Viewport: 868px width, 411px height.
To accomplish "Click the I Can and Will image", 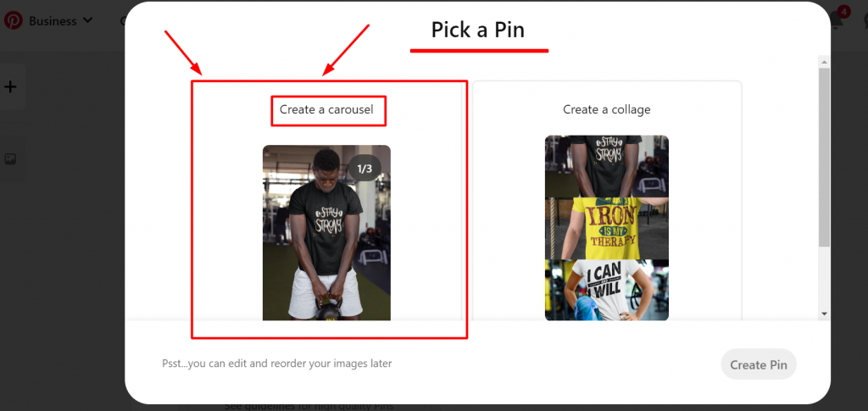I will [x=607, y=291].
